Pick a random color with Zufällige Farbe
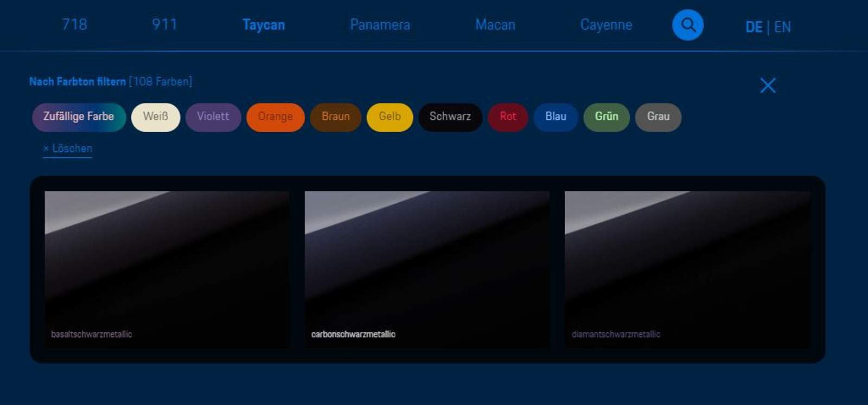Image resolution: width=868 pixels, height=405 pixels. click(79, 117)
